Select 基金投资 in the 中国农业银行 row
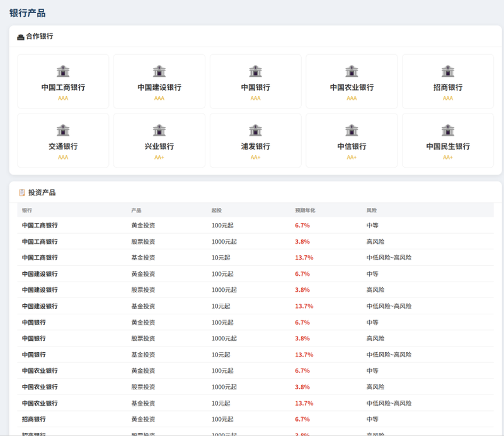The image size is (504, 436). [x=143, y=403]
